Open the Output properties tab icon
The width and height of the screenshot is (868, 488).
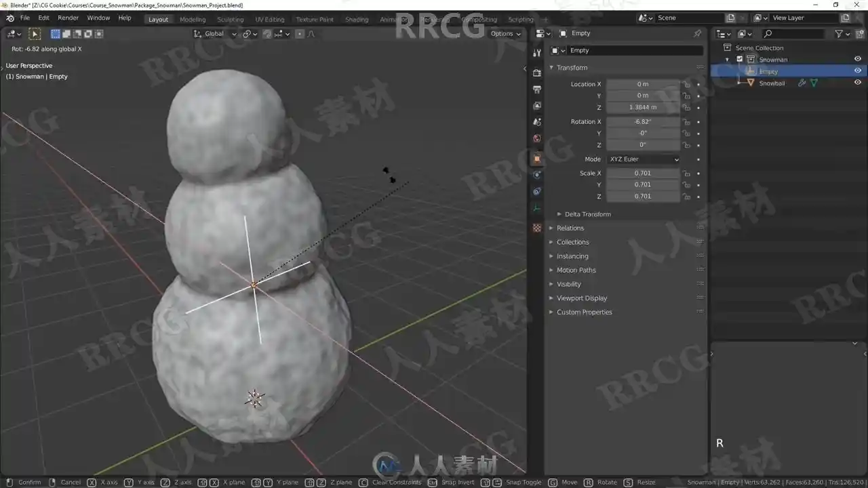click(537, 89)
